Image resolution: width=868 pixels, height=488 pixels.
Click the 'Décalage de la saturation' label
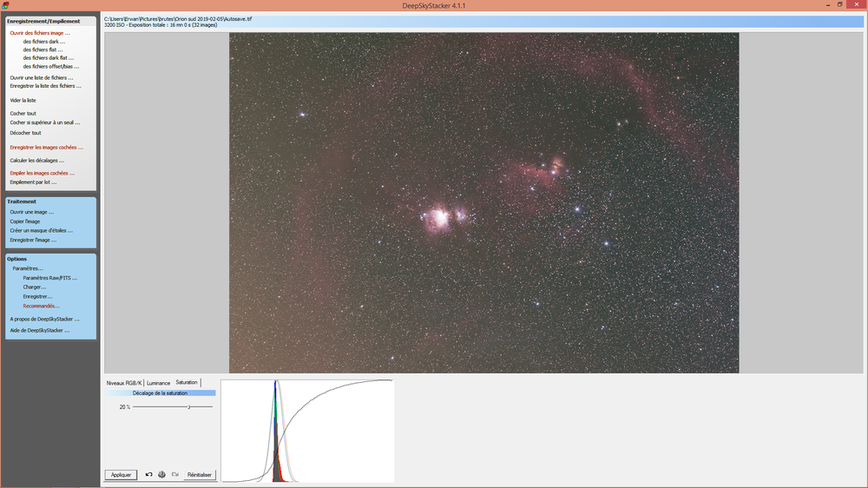coord(160,393)
